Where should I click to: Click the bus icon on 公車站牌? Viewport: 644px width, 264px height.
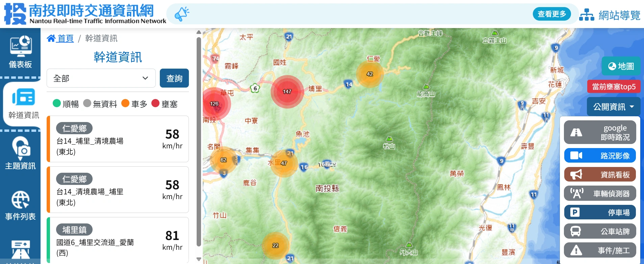(575, 231)
